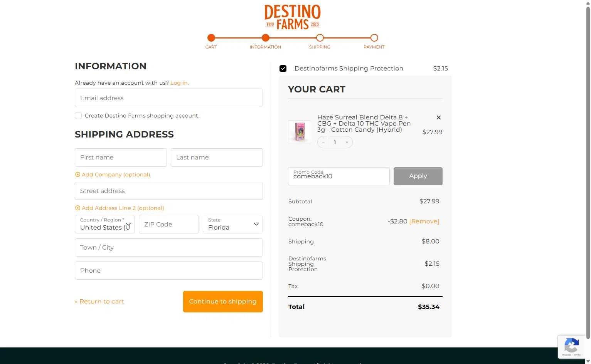The height and width of the screenshot is (364, 591).
Task: Click the Subtotal value $27.99
Action: 429,201
